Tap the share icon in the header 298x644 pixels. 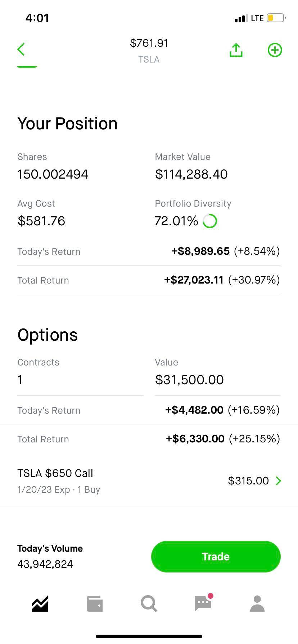(x=236, y=50)
